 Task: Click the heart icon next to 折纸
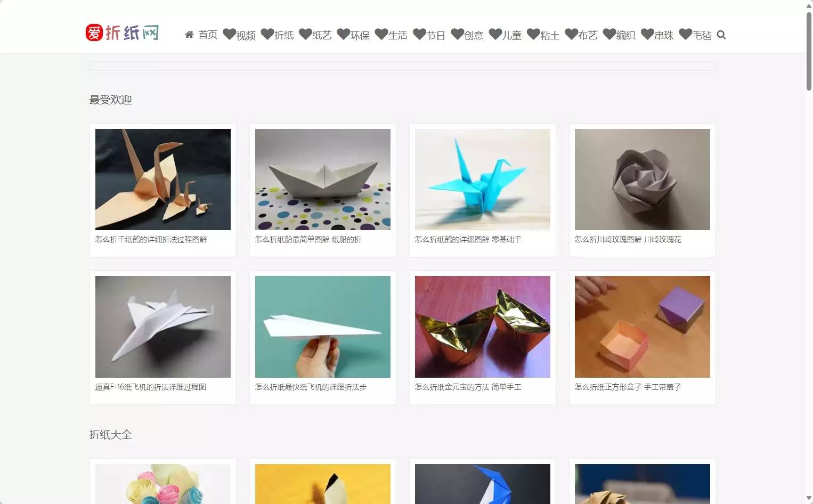click(267, 35)
